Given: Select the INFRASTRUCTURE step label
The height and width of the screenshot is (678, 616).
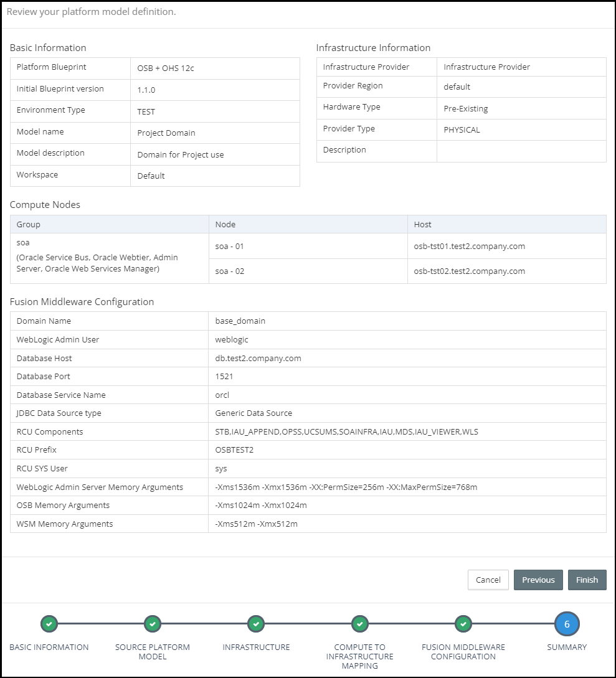Looking at the screenshot, I should (x=256, y=647).
